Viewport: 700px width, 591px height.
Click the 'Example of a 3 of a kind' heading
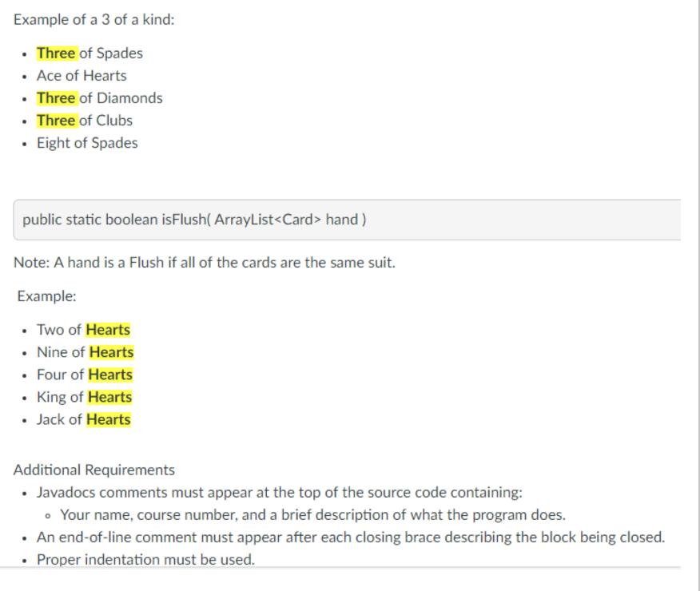pos(94,19)
